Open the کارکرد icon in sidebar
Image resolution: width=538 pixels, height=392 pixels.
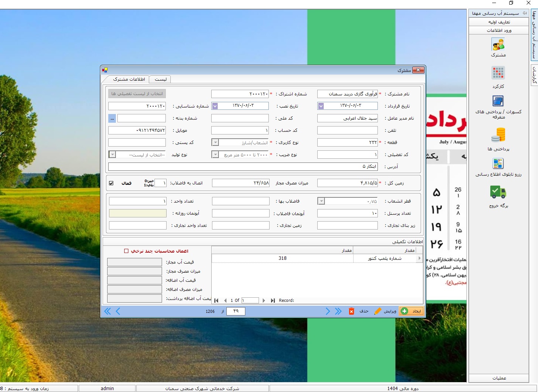click(x=498, y=73)
